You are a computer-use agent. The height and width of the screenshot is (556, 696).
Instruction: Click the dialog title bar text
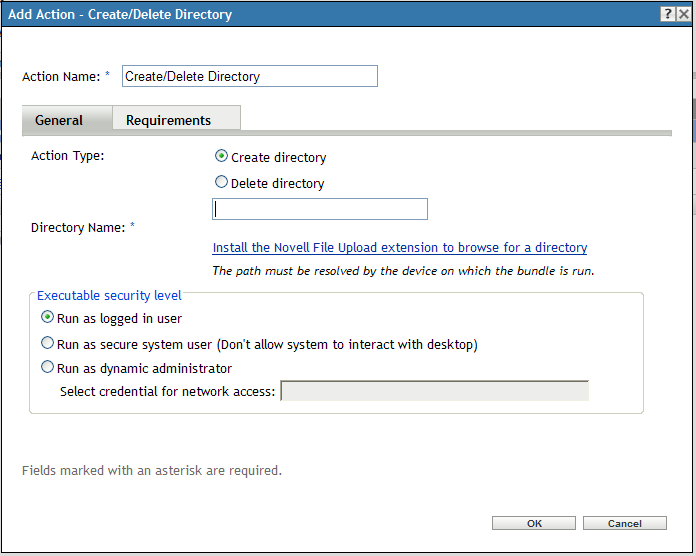120,15
